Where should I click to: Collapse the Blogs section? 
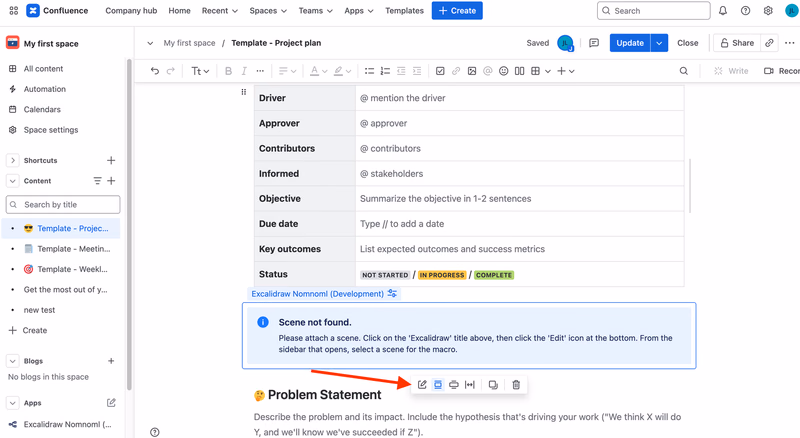click(x=13, y=361)
